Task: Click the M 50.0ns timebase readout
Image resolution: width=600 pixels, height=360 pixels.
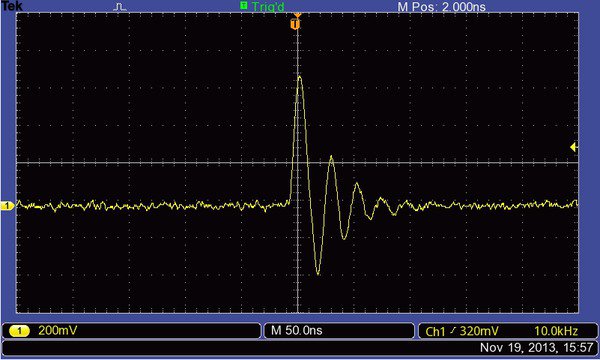Action: point(297,330)
